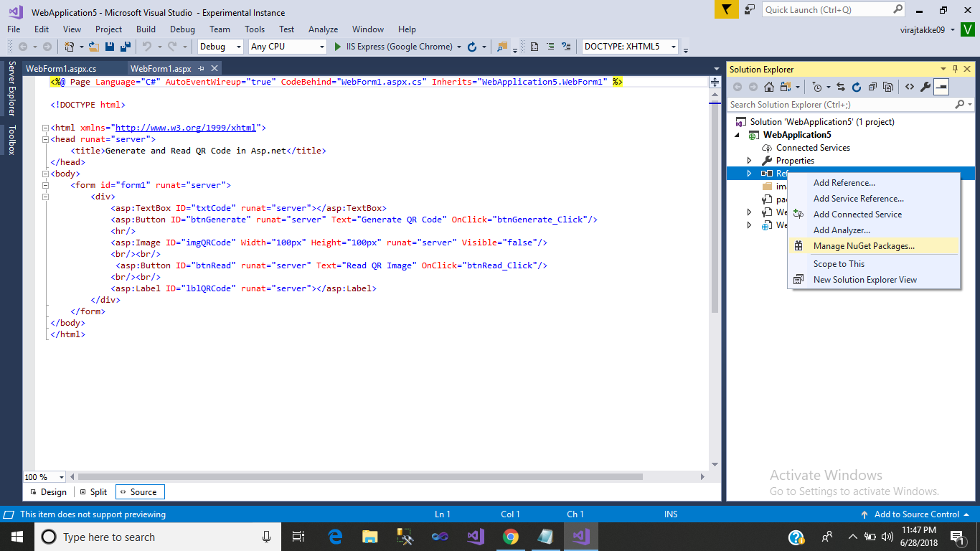Sync Solution Explorer with active document
This screenshot has height=551, width=980.
point(842,86)
